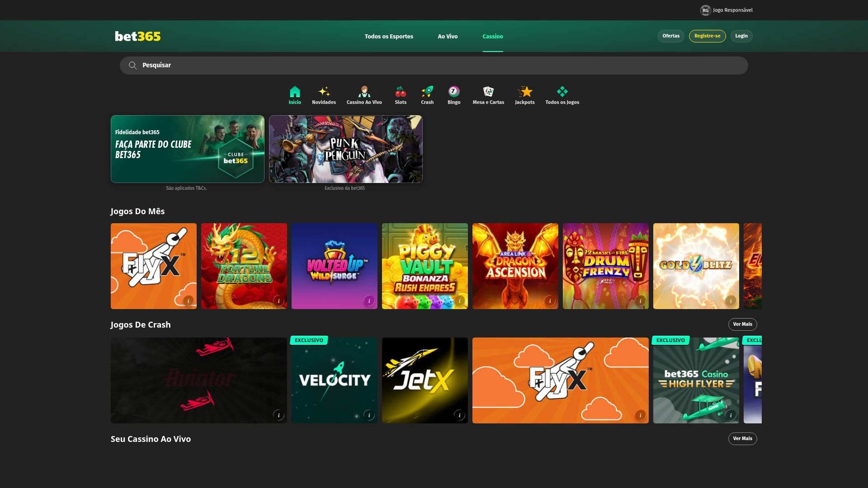Show info for bet365 Casino High Flyer

click(731, 415)
